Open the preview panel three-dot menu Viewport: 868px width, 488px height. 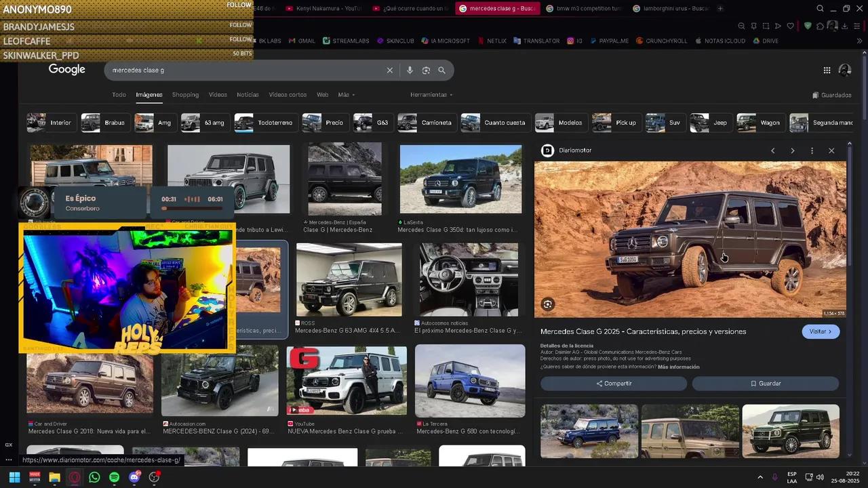tap(812, 150)
